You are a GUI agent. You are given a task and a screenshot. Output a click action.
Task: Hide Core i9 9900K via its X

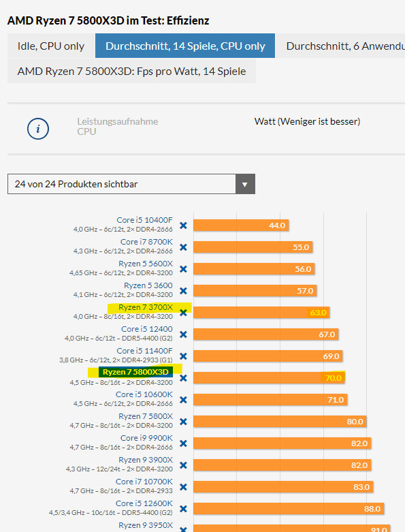183,443
